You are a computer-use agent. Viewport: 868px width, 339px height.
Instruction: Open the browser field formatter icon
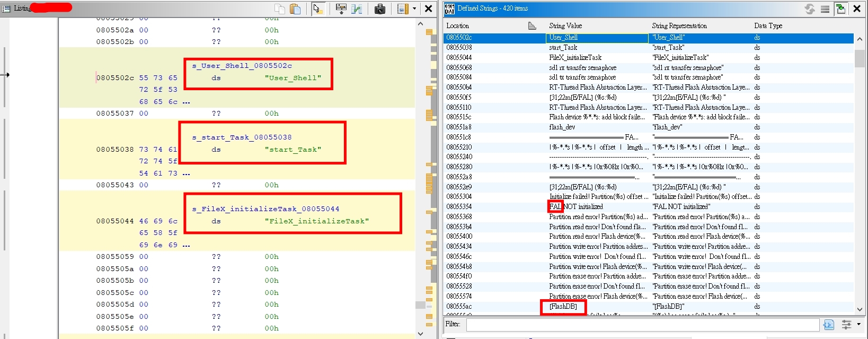point(341,8)
